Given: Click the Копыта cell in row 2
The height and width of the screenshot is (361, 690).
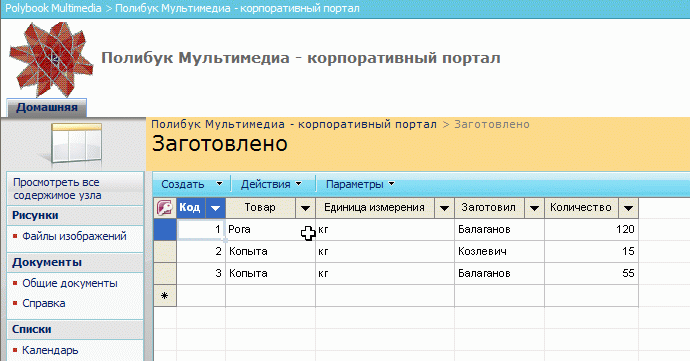Looking at the screenshot, I should coord(270,251).
